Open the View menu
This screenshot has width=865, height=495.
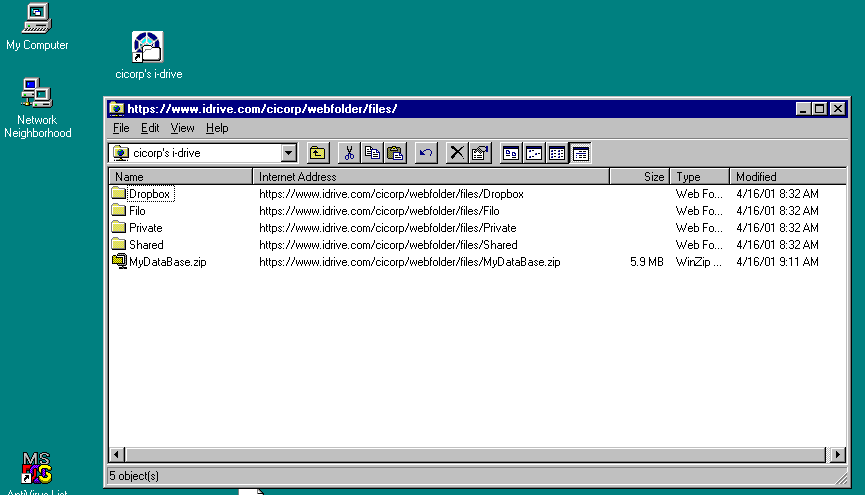coord(182,128)
